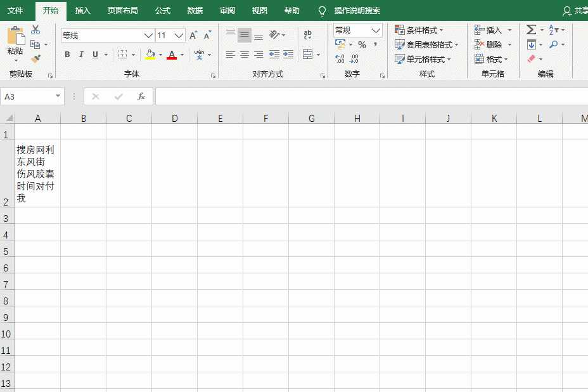588x392 pixels.
Task: Toggle middle vertical alignment
Action: pyautogui.click(x=245, y=35)
